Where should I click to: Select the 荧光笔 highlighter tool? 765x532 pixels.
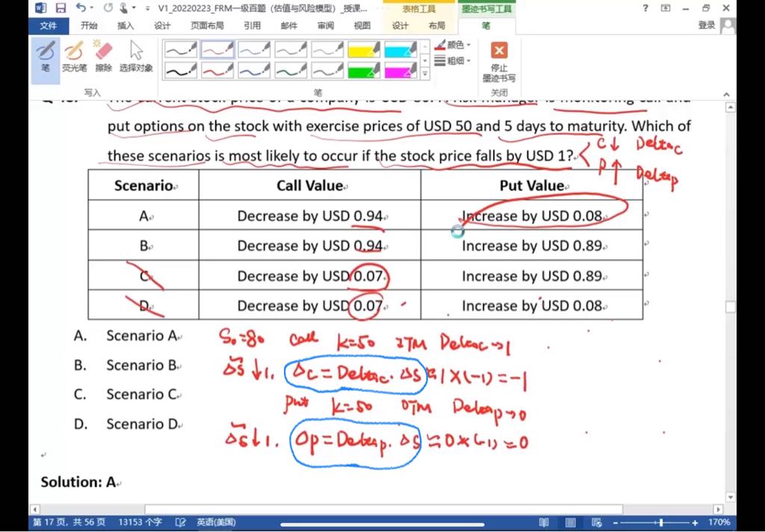[x=74, y=57]
